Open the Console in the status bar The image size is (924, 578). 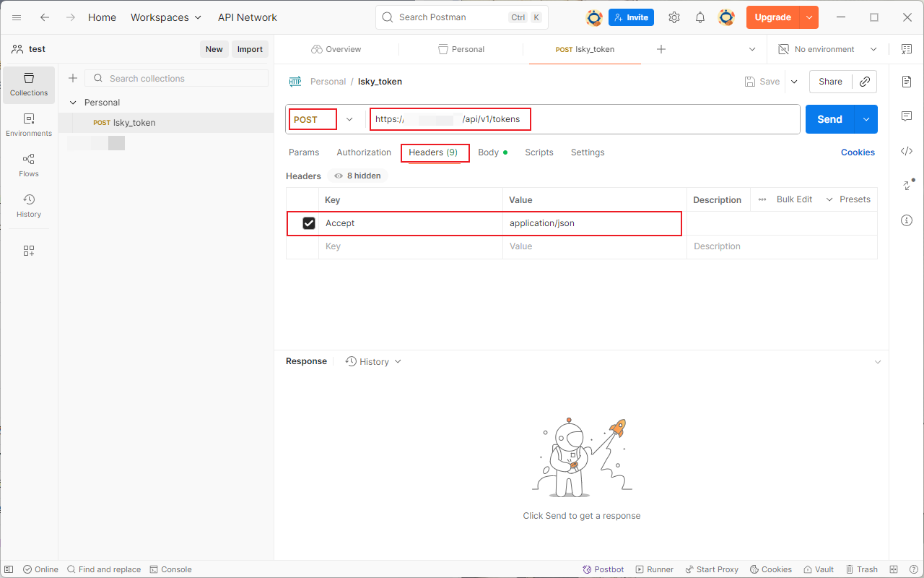[170, 569]
